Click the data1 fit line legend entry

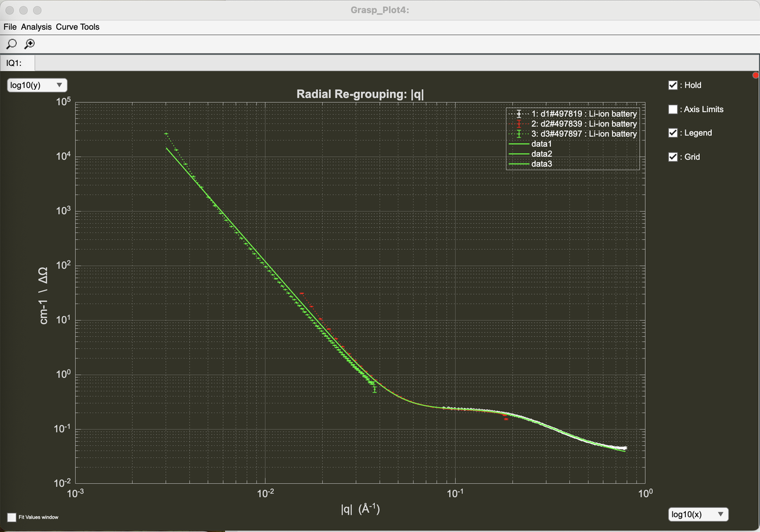click(x=540, y=144)
